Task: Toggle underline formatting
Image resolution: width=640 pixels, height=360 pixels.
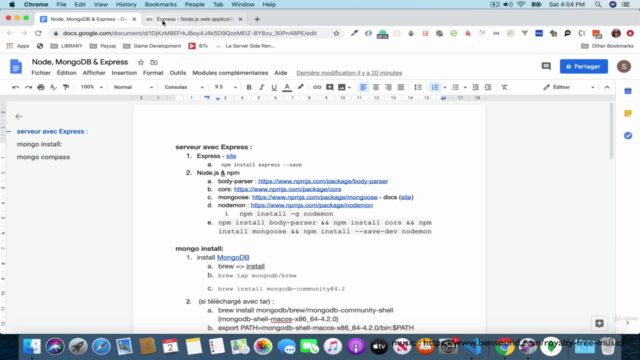Action: click(274, 87)
